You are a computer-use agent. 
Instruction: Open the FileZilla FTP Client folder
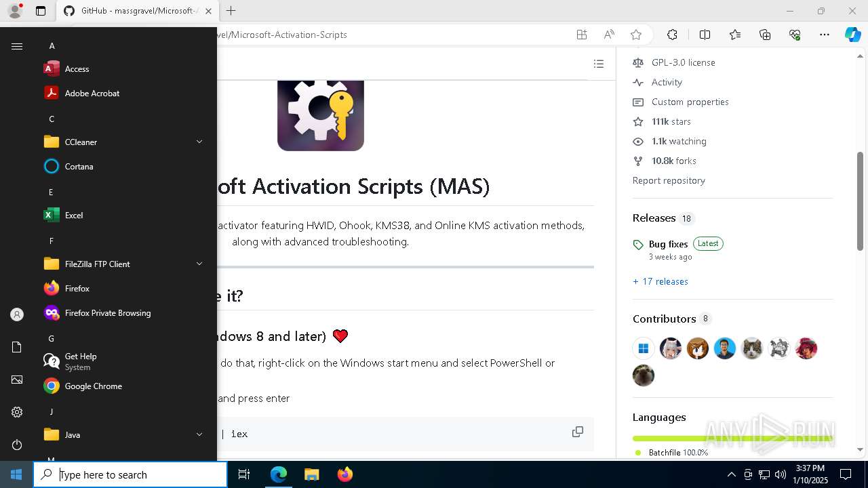point(122,264)
